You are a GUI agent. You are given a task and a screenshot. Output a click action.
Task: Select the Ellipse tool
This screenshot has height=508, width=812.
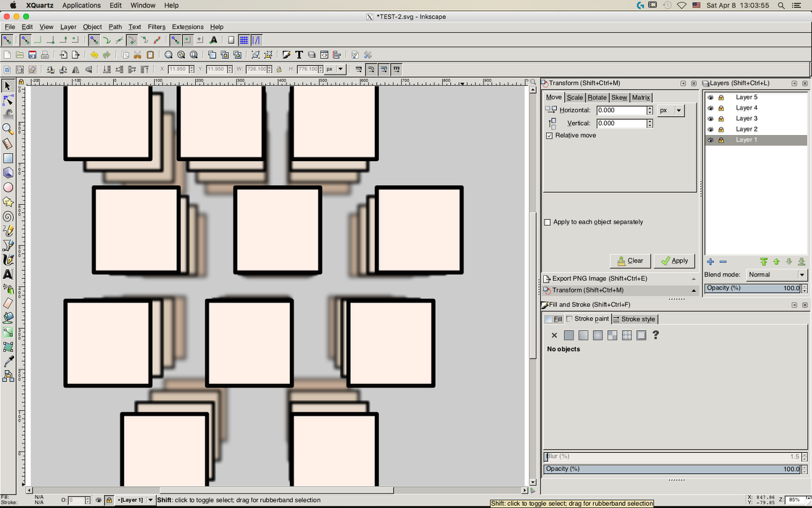[8, 187]
